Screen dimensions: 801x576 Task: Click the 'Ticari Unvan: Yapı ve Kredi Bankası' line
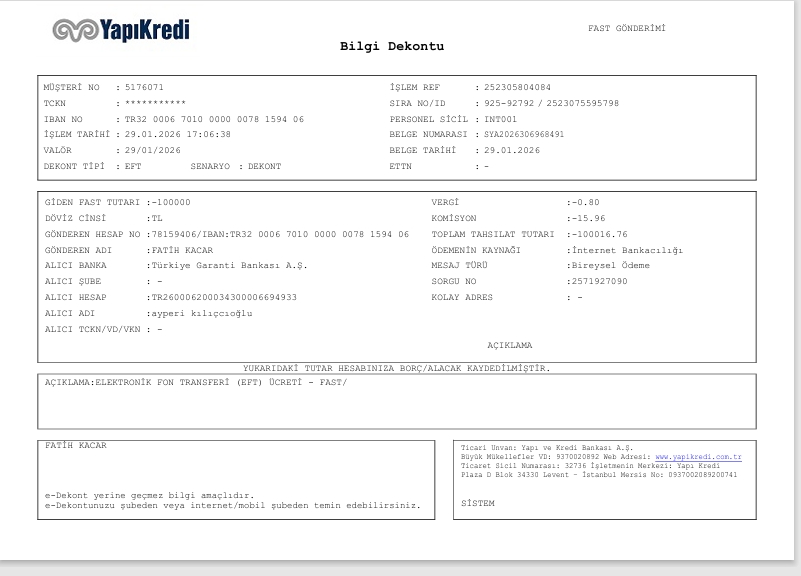click(547, 448)
